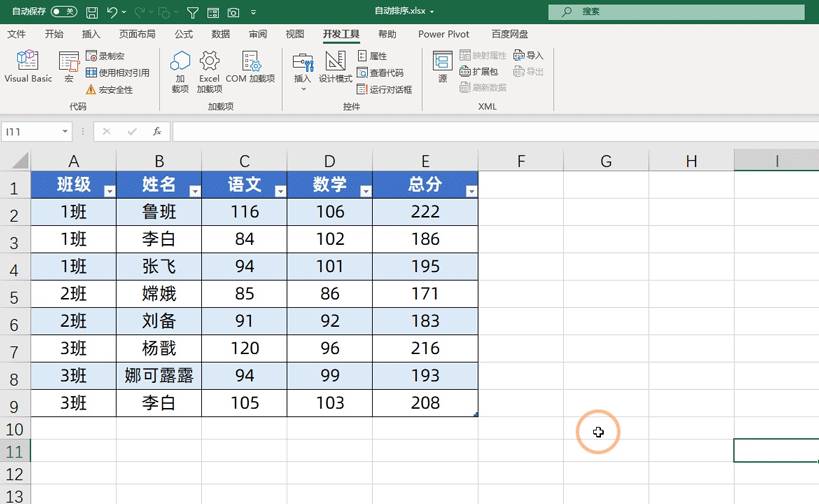Click 扩展包 expansion packs
This screenshot has height=504, width=819.
pyautogui.click(x=478, y=72)
